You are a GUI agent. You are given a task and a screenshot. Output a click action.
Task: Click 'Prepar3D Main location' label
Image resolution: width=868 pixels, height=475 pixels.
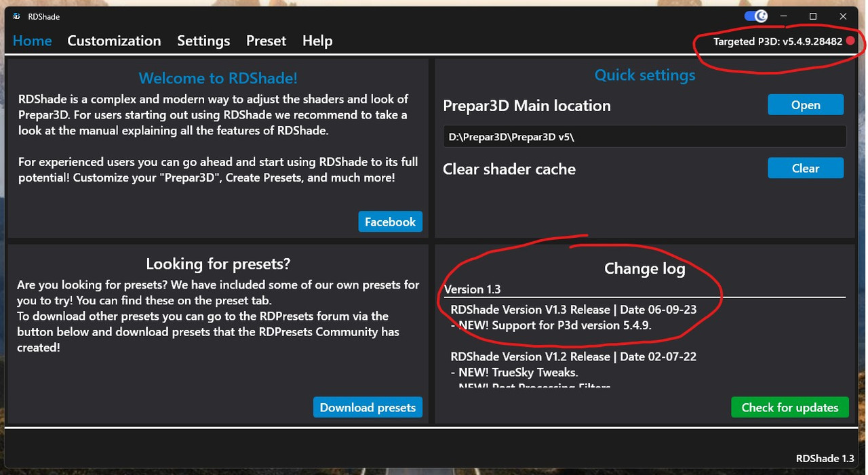pos(527,106)
